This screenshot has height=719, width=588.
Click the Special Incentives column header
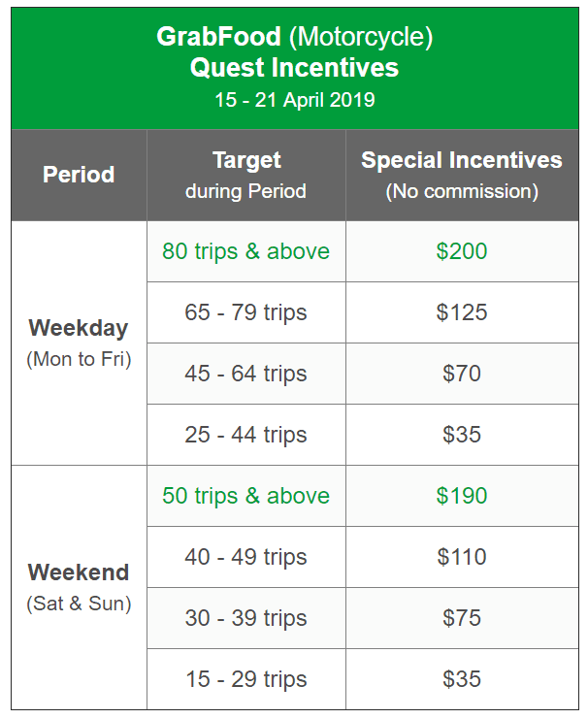click(x=462, y=175)
